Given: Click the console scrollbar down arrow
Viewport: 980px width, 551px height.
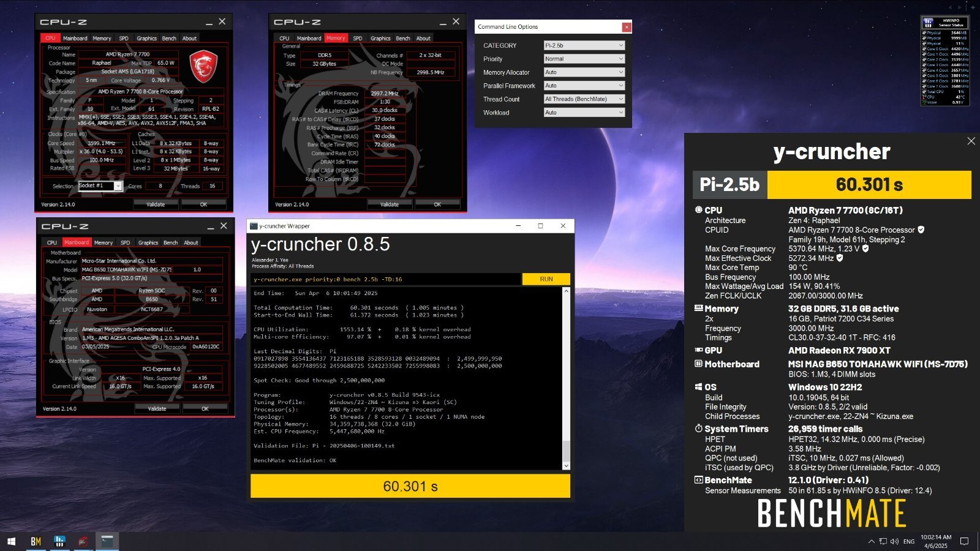Looking at the screenshot, I should (566, 466).
